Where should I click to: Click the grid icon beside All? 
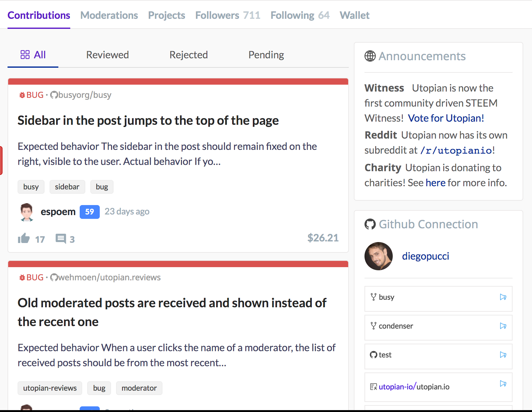[x=25, y=55]
